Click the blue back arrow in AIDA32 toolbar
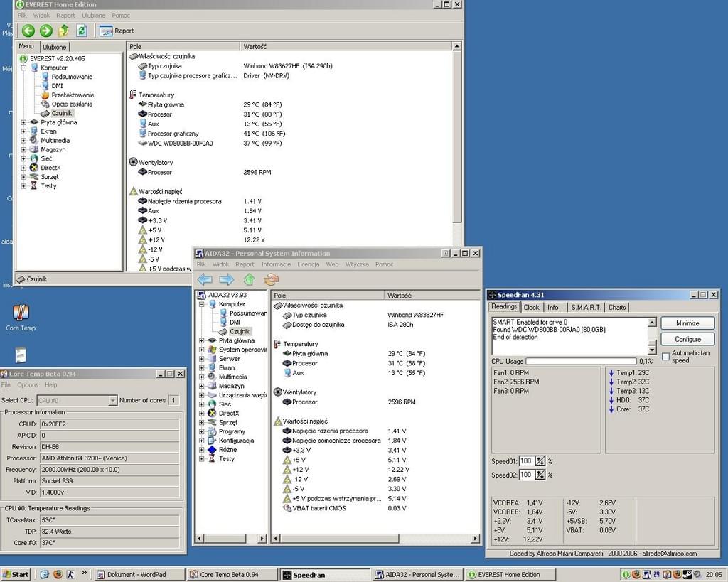The image size is (728, 582). pos(205,279)
